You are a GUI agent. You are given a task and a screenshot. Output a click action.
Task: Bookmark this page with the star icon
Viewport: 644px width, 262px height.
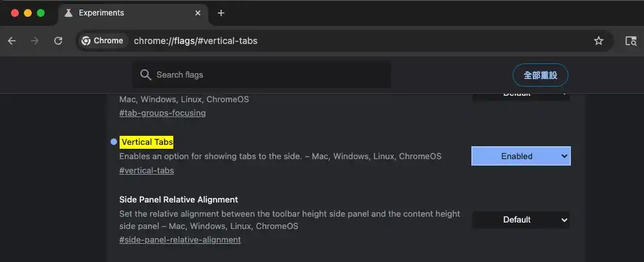point(599,41)
